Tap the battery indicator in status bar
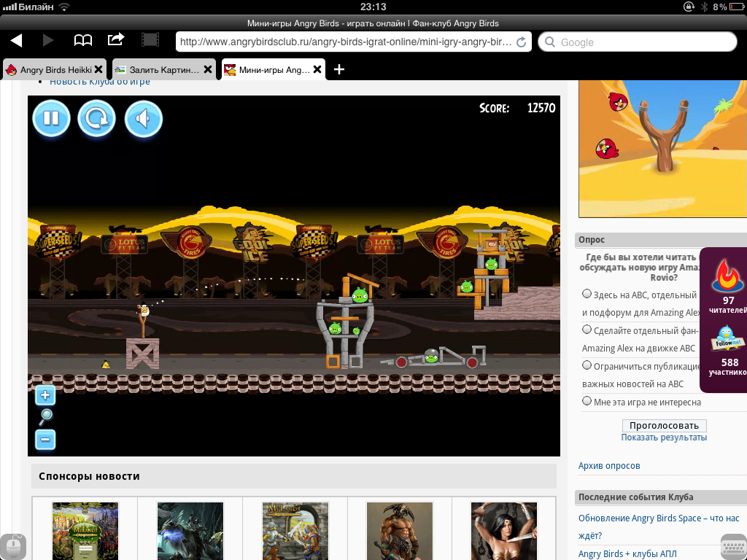The image size is (747, 560). coord(737,7)
